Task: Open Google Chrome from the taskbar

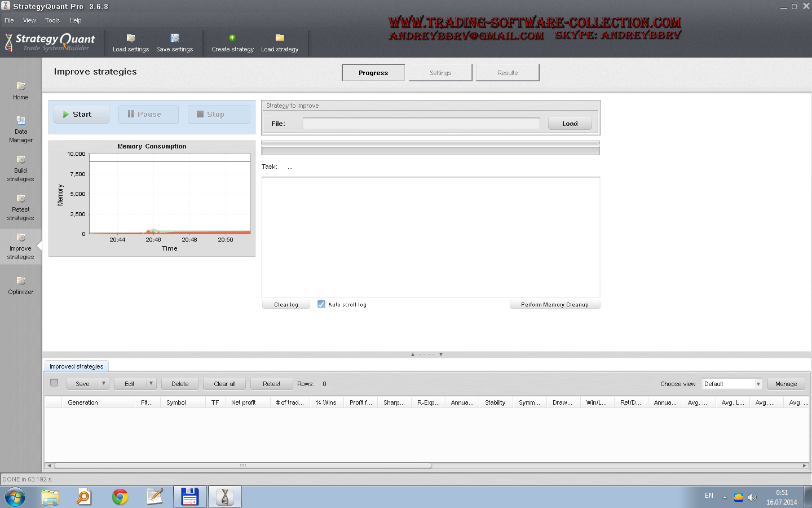Action: point(120,497)
